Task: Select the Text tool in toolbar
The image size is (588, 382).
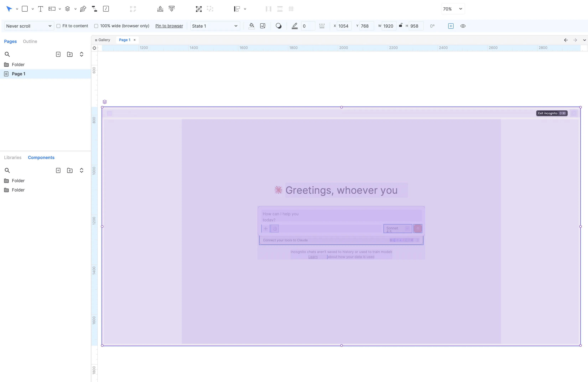Action: 41,9
